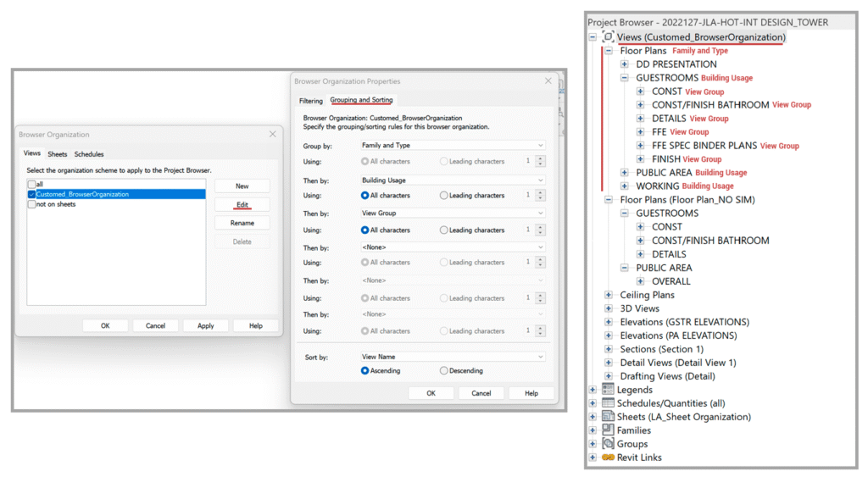Viewport: 868px width, 488px height.
Task: Click the Sheets icon in Project Browser
Action: pyautogui.click(x=608, y=417)
